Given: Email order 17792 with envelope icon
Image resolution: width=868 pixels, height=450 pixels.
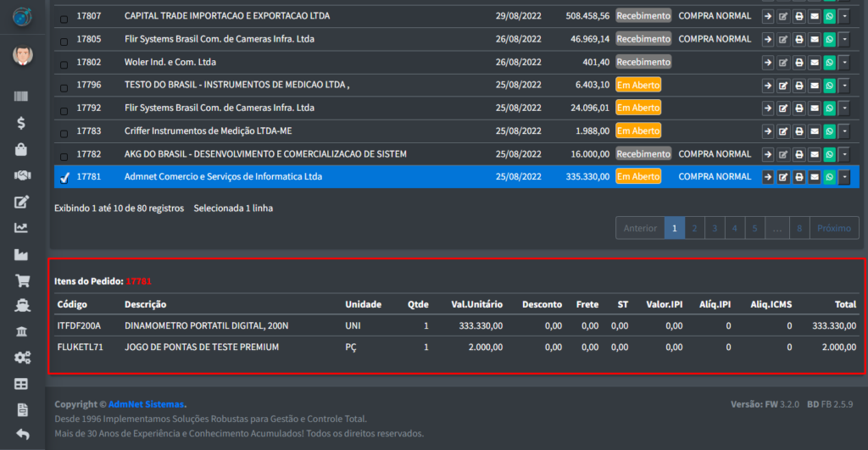Looking at the screenshot, I should tap(814, 108).
